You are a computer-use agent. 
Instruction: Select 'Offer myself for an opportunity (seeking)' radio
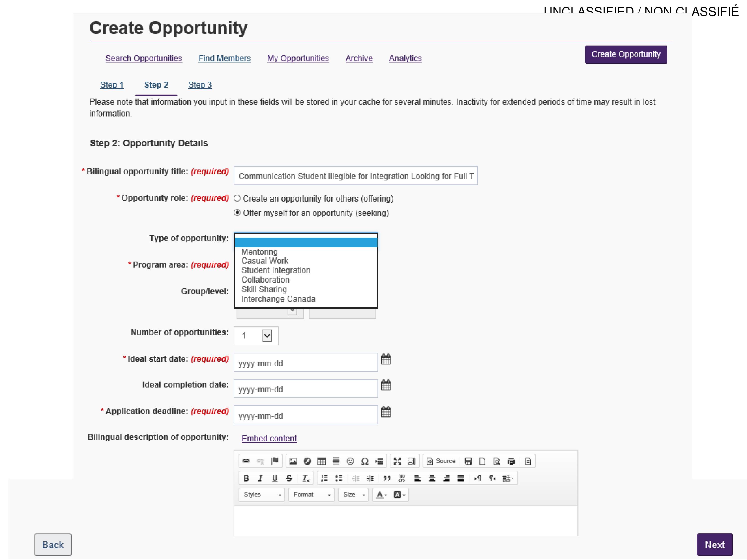coord(237,213)
